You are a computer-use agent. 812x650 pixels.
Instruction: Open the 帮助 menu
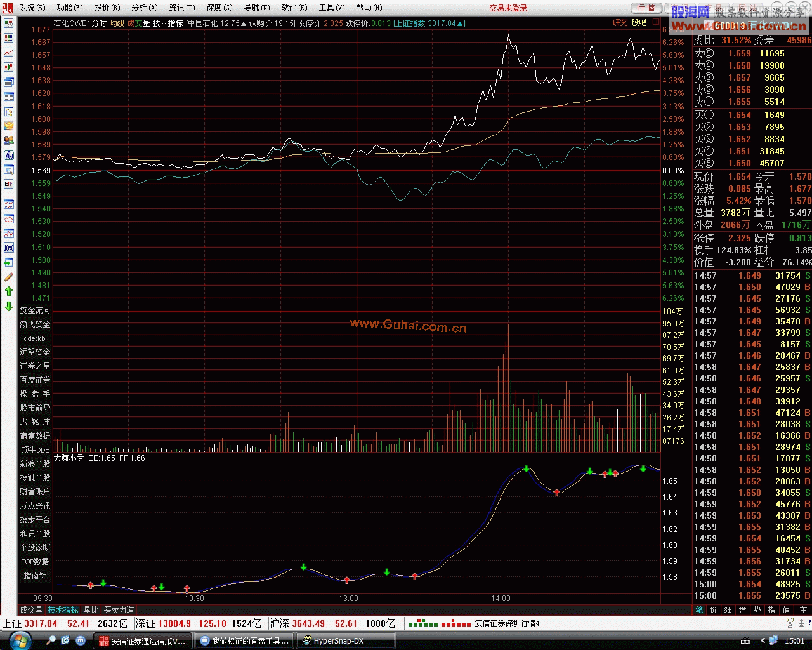click(x=369, y=8)
